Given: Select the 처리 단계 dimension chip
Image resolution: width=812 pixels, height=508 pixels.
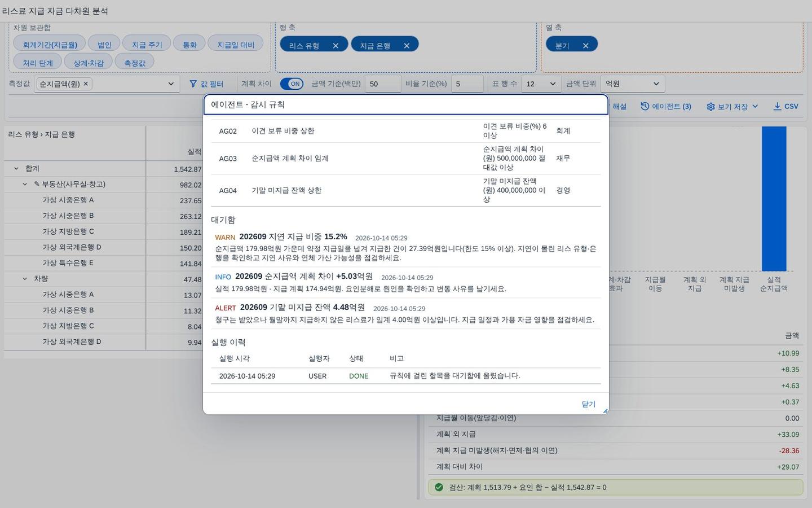Looking at the screenshot, I should [38, 62].
